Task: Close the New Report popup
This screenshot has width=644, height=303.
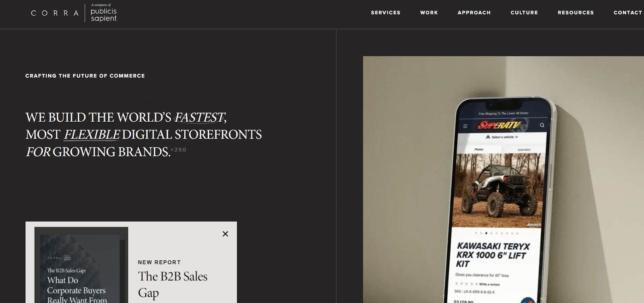Action: 225,234
